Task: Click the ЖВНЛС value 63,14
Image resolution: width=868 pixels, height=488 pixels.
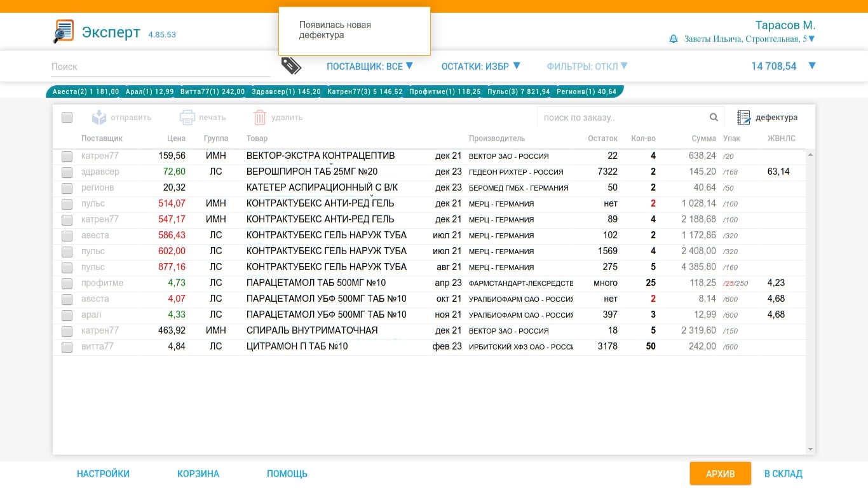Action: tap(778, 172)
